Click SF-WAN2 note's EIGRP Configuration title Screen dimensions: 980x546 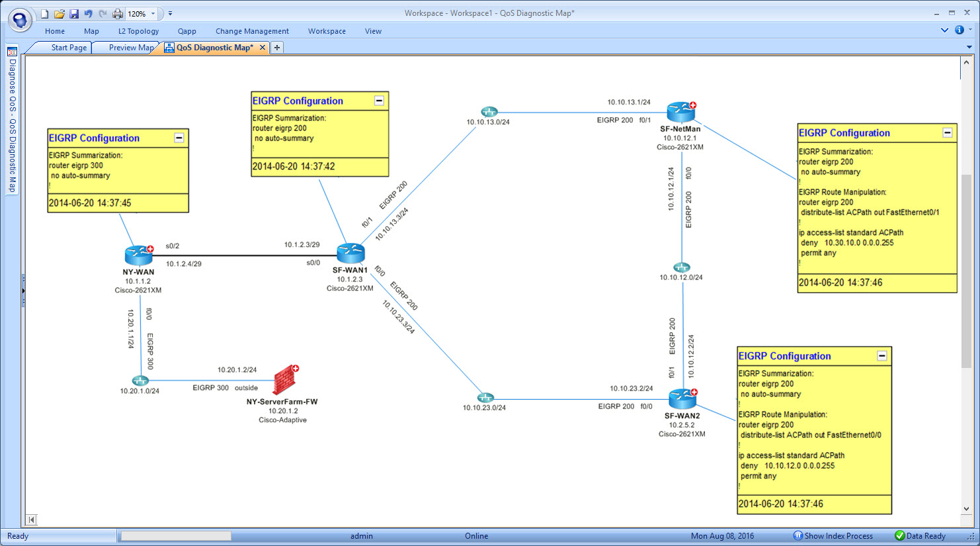[x=784, y=356]
